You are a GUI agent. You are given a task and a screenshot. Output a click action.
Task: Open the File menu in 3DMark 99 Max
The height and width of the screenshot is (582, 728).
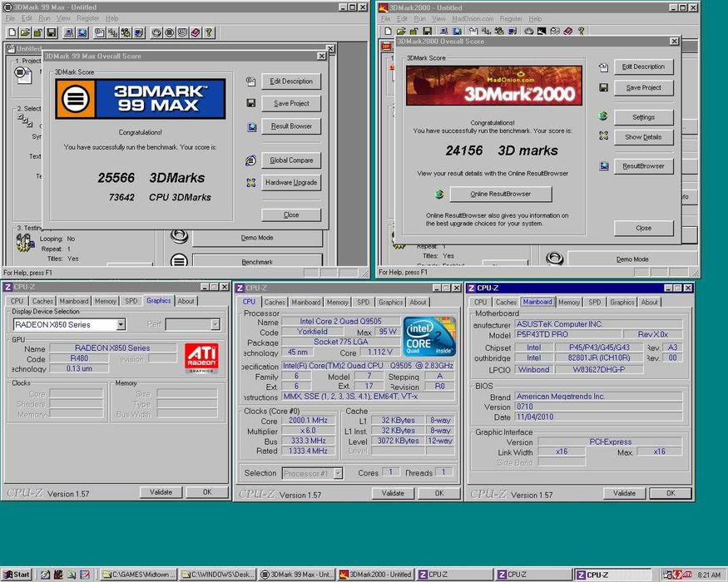click(x=11, y=18)
